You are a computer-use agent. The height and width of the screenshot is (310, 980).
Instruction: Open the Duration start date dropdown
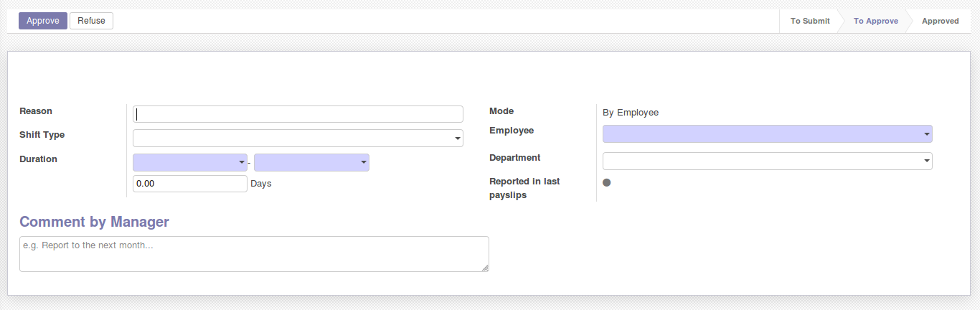pyautogui.click(x=190, y=162)
